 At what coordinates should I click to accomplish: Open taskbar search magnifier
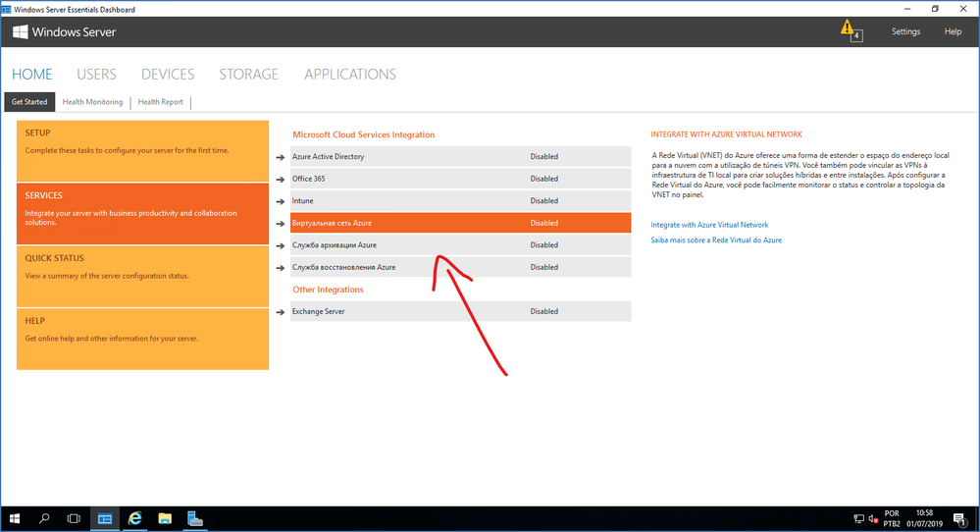44,519
